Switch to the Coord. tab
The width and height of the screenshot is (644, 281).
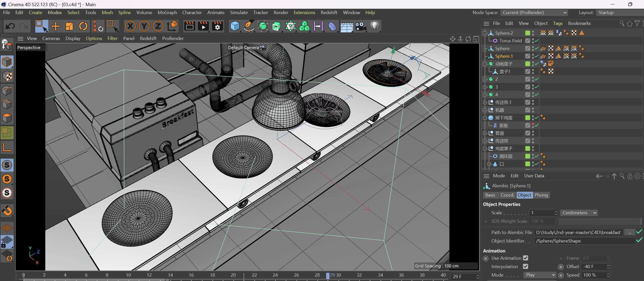click(x=507, y=195)
